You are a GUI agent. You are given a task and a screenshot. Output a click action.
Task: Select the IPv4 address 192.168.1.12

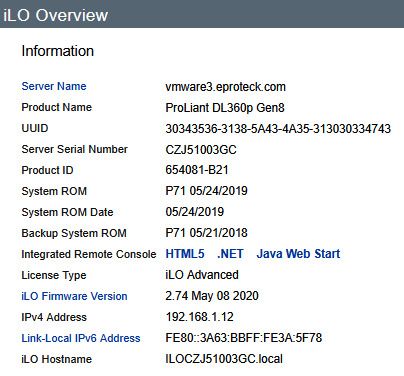coord(200,317)
